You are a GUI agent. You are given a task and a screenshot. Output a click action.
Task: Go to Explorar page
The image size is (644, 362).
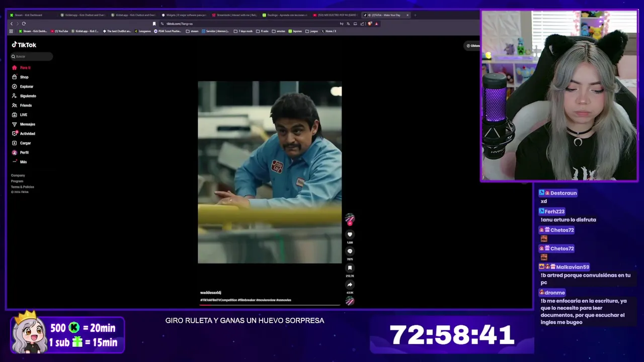pyautogui.click(x=23, y=86)
